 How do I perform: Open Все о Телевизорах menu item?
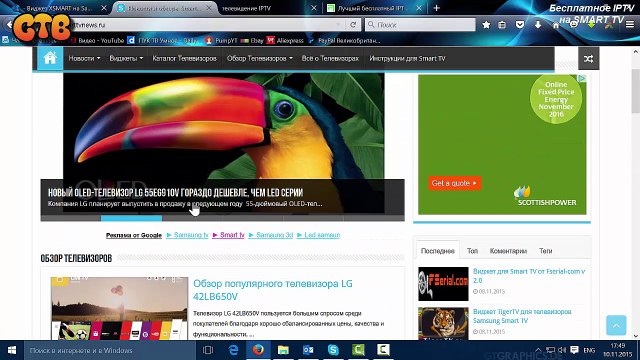point(330,58)
